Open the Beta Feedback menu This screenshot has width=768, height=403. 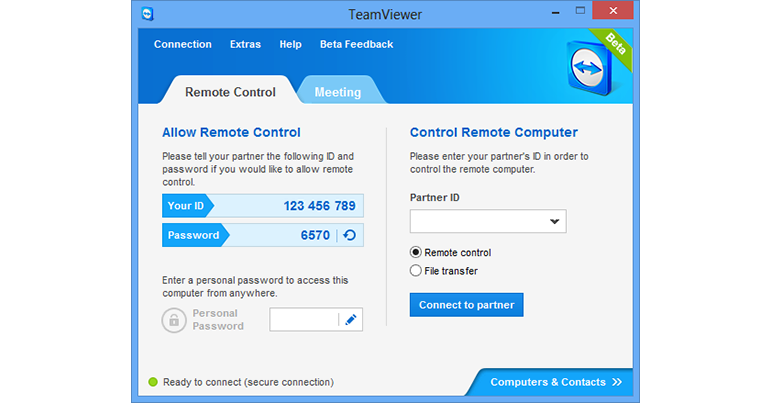pyautogui.click(x=357, y=44)
